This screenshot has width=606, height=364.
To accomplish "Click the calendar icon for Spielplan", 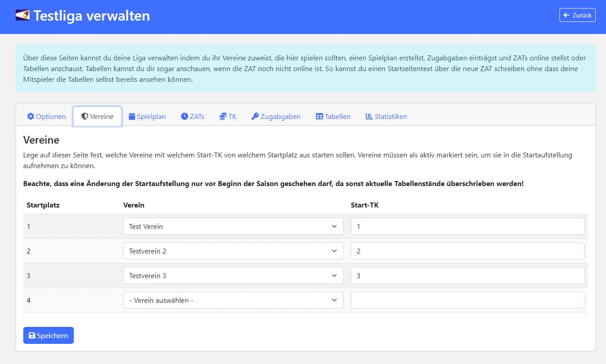I will tap(132, 116).
